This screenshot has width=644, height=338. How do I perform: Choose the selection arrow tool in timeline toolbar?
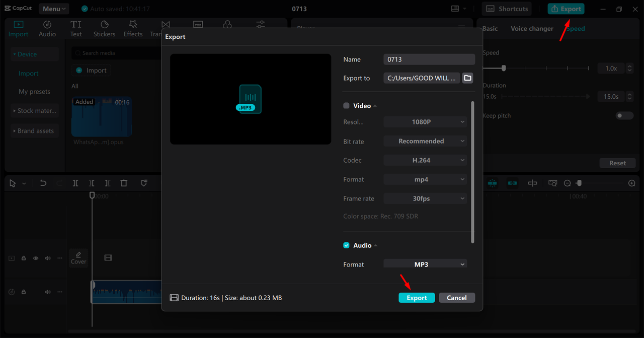coord(13,183)
